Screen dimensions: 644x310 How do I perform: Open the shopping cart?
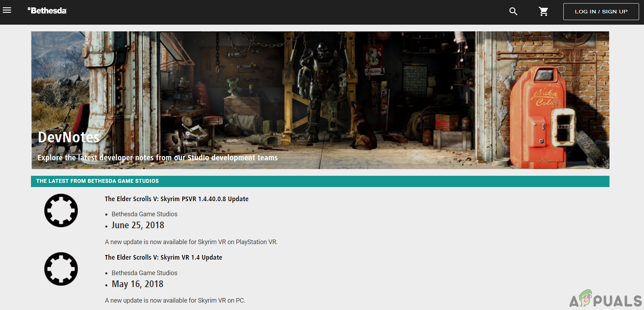(544, 12)
